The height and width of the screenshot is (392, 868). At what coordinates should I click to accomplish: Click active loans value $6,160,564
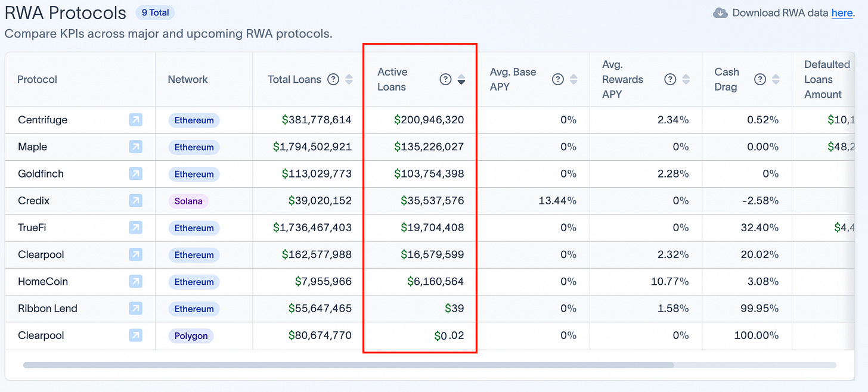[436, 281]
